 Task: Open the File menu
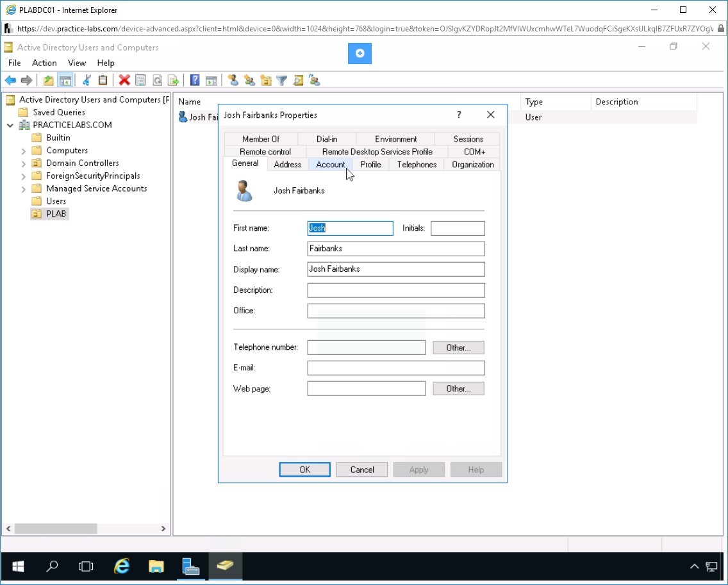pos(14,63)
